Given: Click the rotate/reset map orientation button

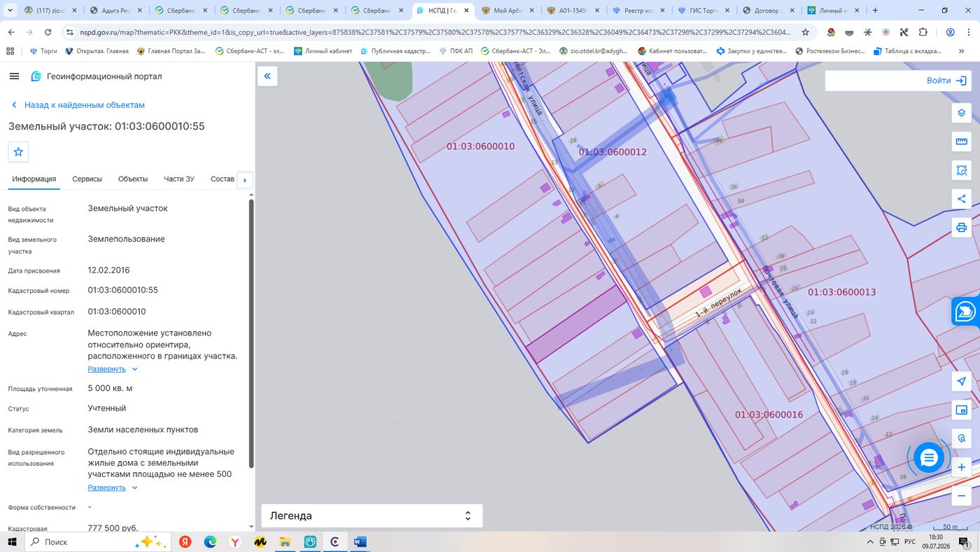Looking at the screenshot, I should (x=962, y=439).
